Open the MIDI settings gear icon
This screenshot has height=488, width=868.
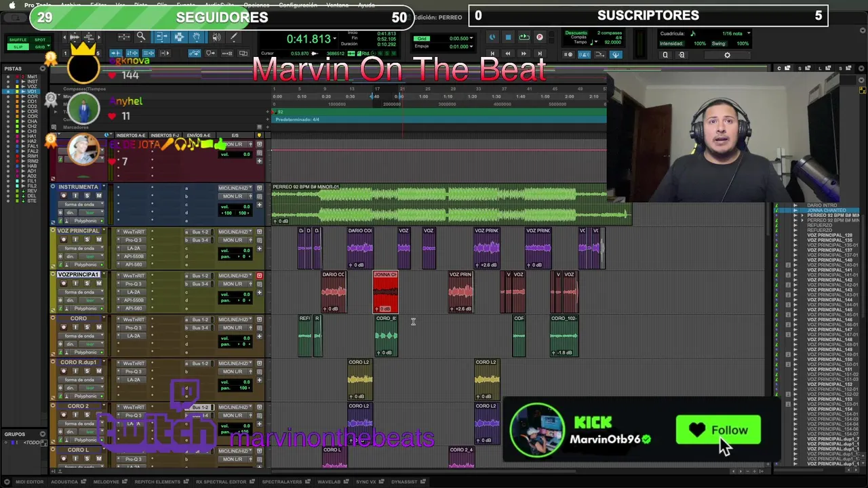click(727, 55)
